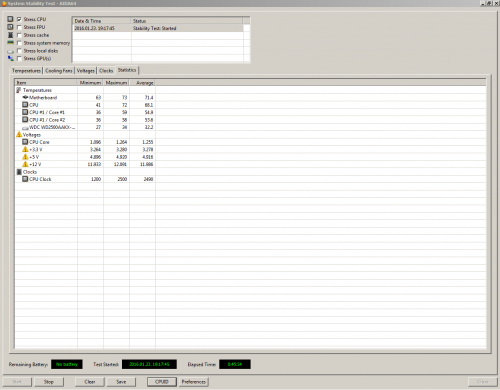Click the Save button
Image resolution: width=500 pixels, height=390 pixels.
tap(121, 382)
